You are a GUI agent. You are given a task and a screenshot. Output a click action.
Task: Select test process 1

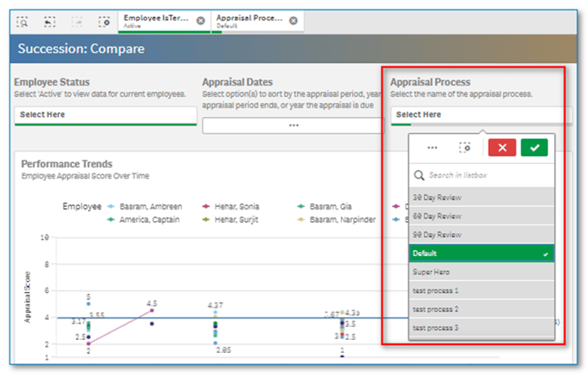pos(481,290)
